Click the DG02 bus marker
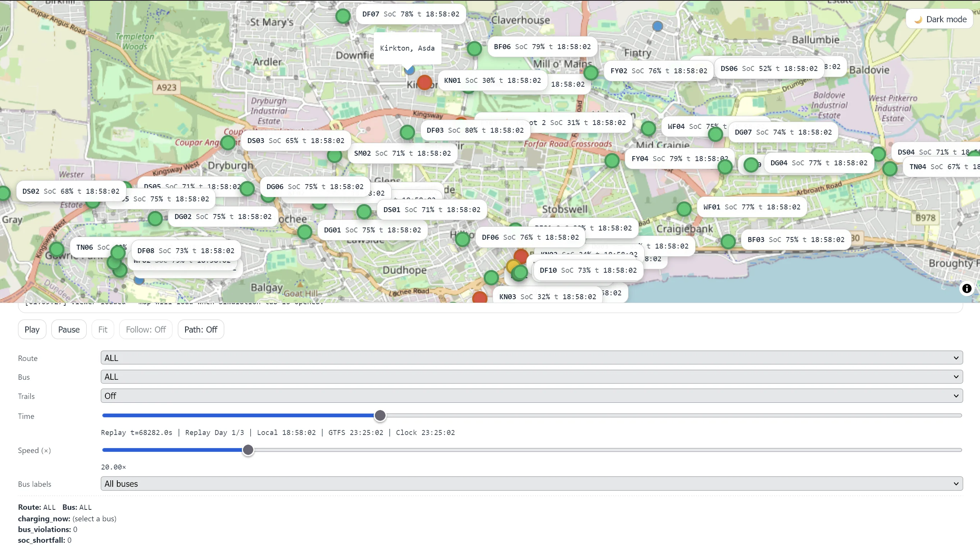This screenshot has height=547, width=980. (x=155, y=219)
